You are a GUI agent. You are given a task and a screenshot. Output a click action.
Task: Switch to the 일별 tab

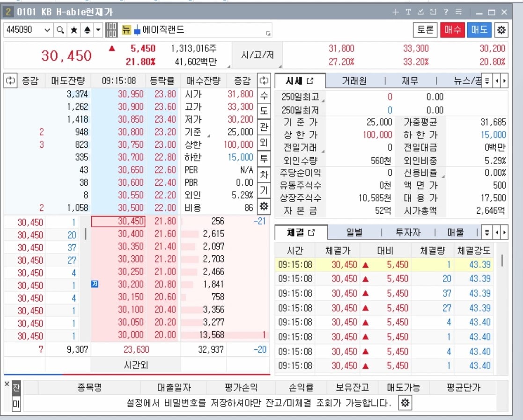pos(354,232)
